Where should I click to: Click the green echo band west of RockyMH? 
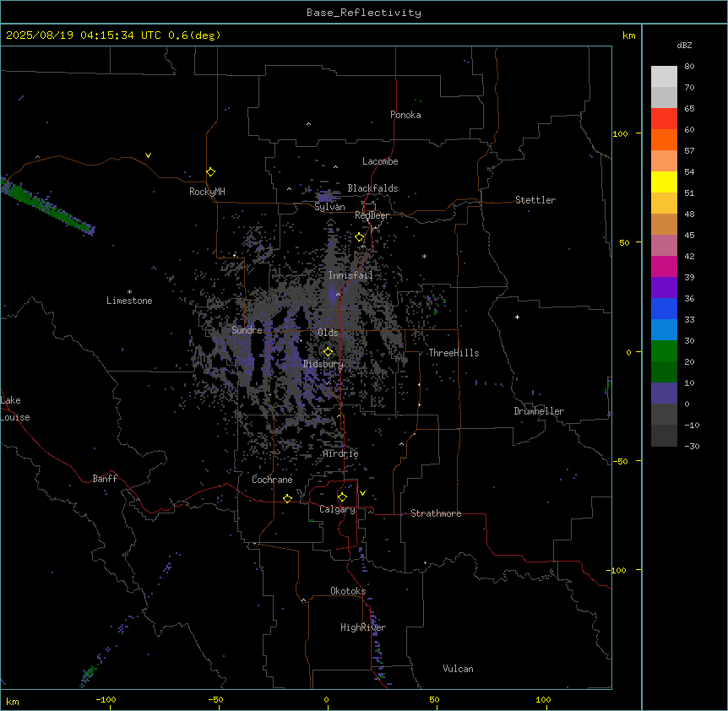[46, 207]
